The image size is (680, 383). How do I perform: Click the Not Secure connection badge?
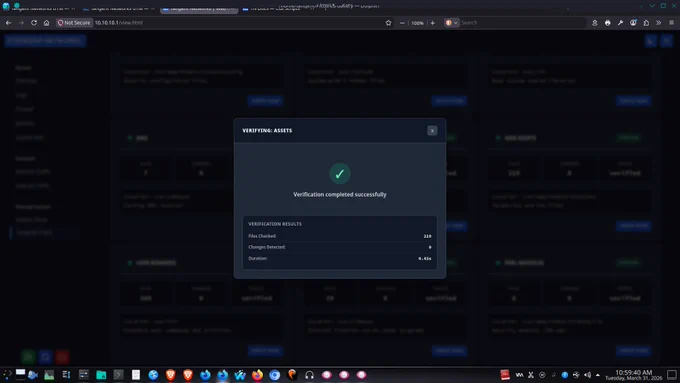click(x=74, y=23)
